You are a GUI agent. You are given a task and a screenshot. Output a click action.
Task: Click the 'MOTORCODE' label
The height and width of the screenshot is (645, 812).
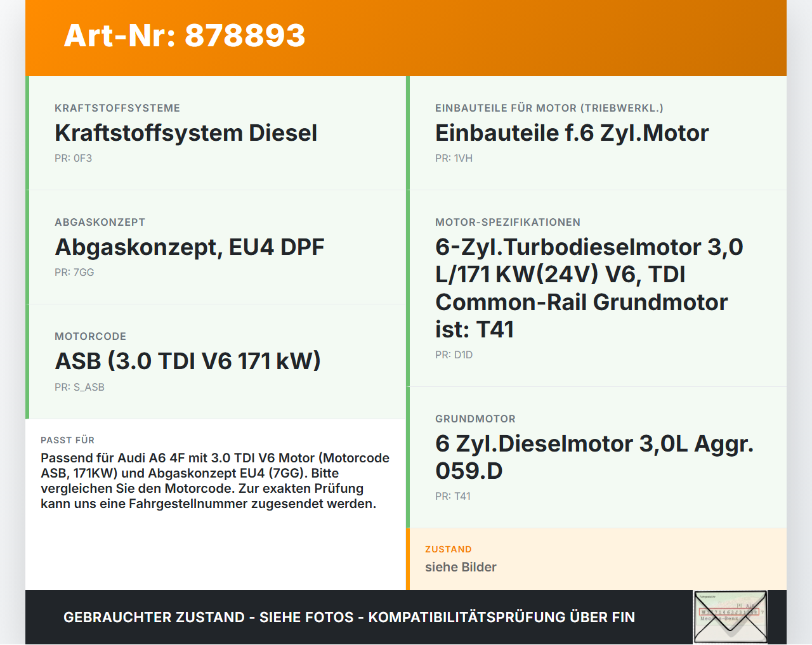[90, 337]
